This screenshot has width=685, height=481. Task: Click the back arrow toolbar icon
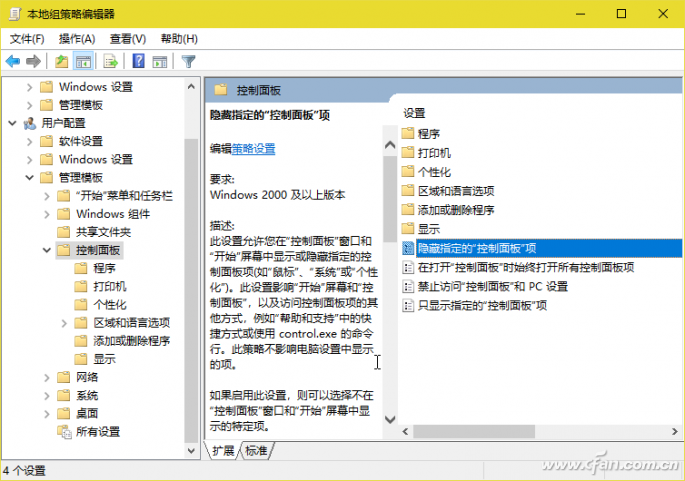[x=13, y=61]
